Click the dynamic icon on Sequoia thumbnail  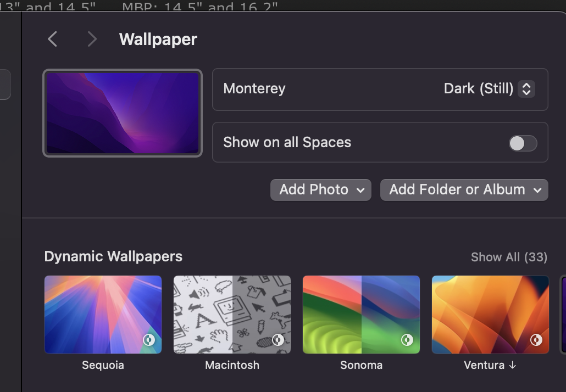click(149, 340)
